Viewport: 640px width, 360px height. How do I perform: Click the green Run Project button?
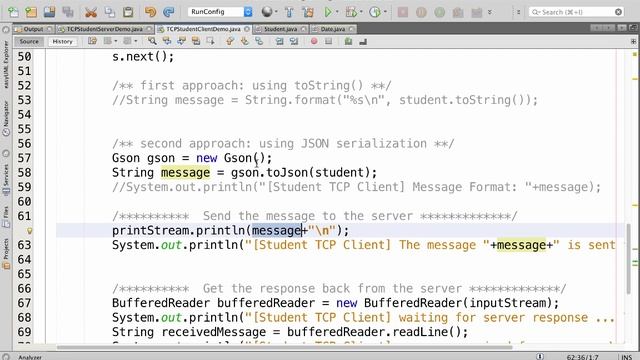point(328,12)
